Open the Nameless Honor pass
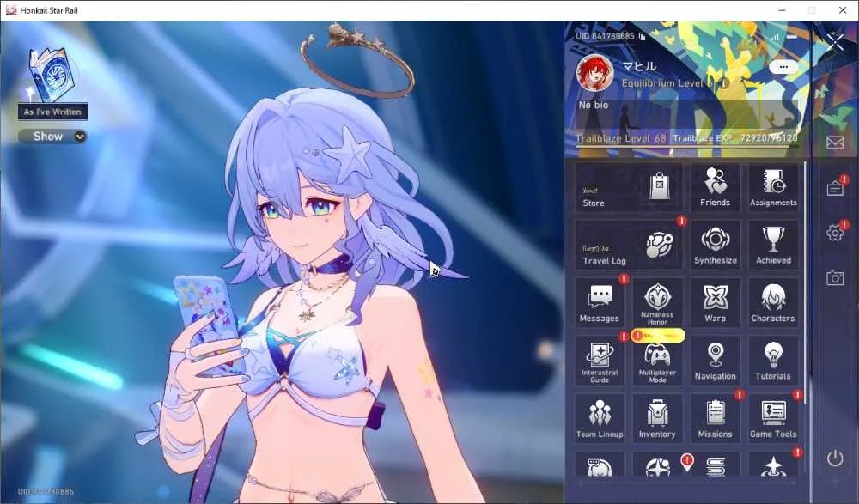 [657, 303]
